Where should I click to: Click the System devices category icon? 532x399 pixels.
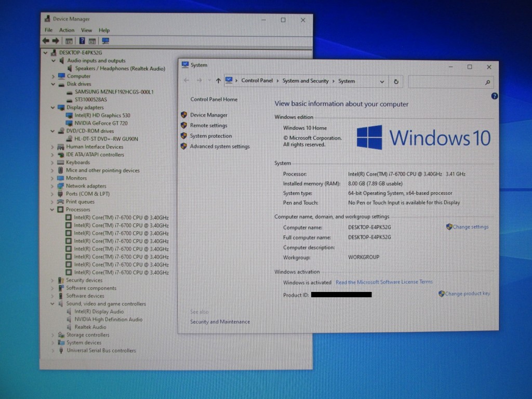[61, 343]
